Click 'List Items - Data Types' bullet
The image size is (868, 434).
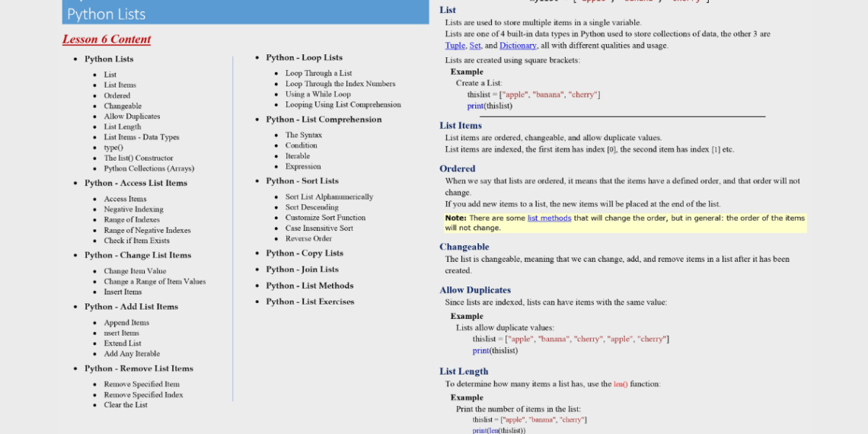tap(142, 137)
